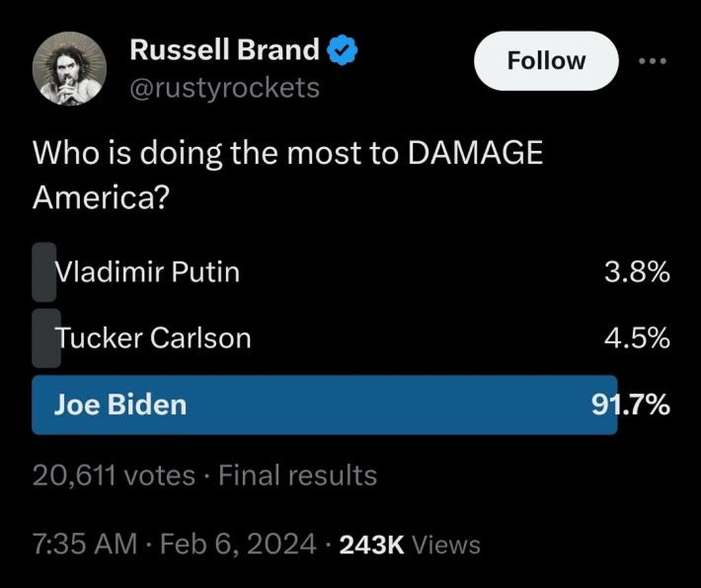Click the 4.5% poll result

[637, 337]
